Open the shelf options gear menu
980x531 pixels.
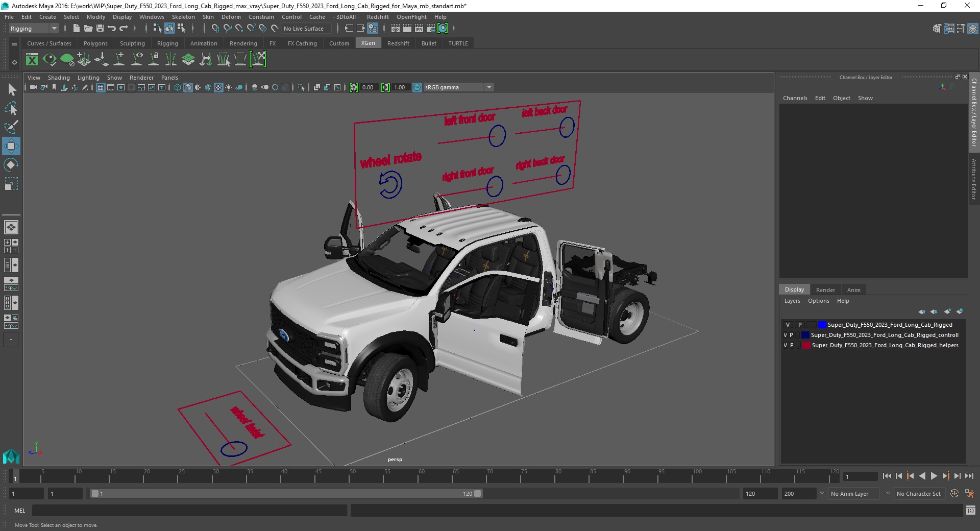click(x=14, y=62)
